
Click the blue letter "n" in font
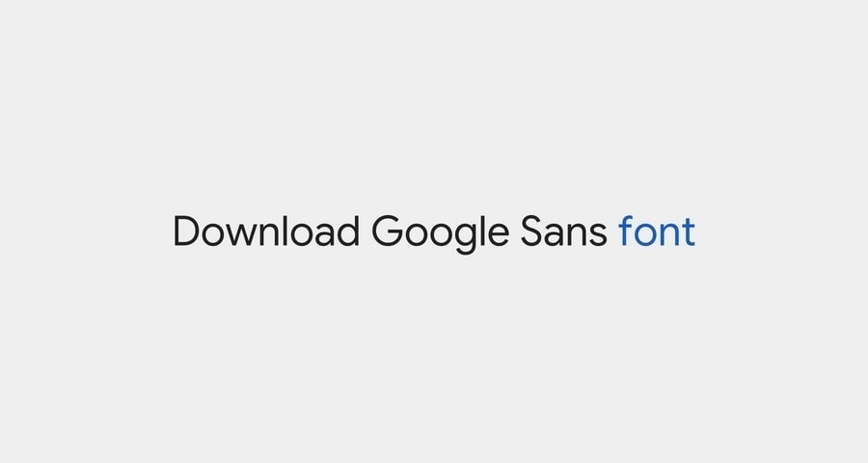coord(669,234)
